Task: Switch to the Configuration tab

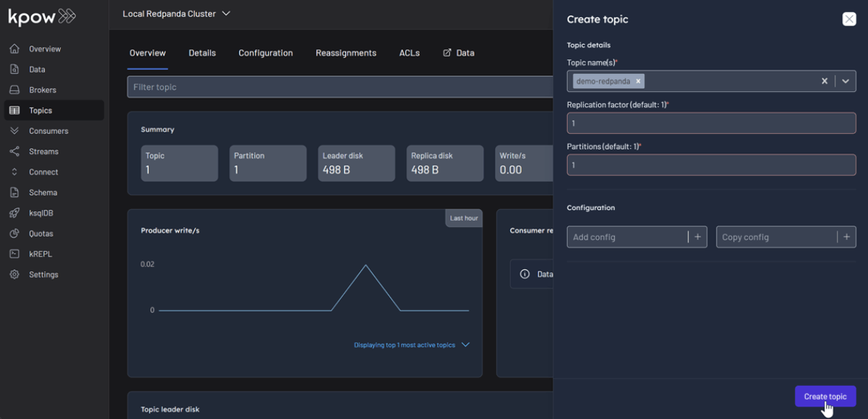Action: tap(265, 53)
